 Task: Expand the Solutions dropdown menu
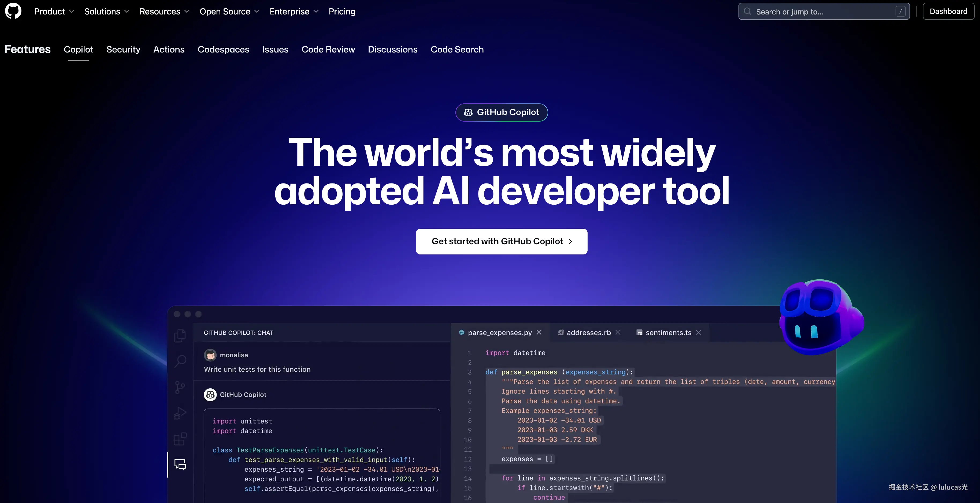(x=106, y=12)
